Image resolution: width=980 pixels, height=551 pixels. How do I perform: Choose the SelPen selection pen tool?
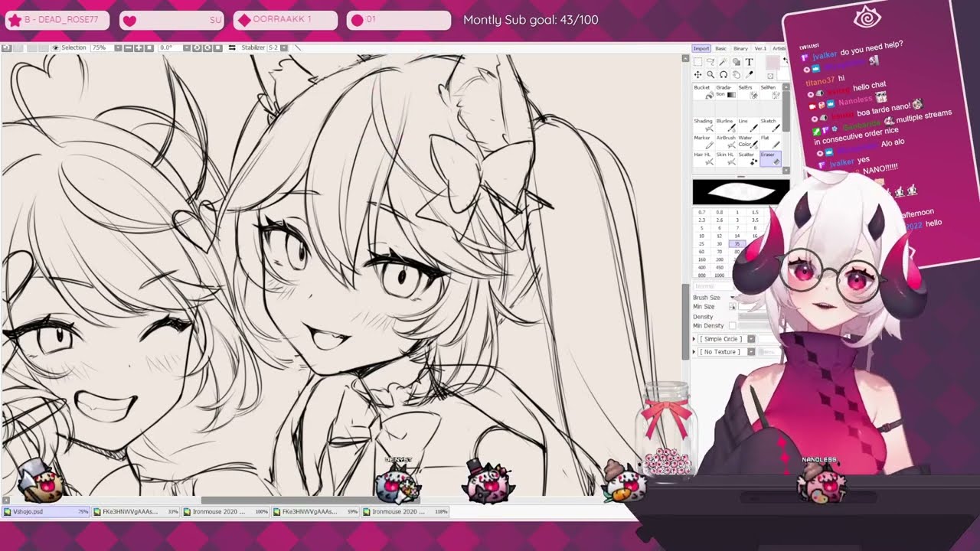point(770,92)
